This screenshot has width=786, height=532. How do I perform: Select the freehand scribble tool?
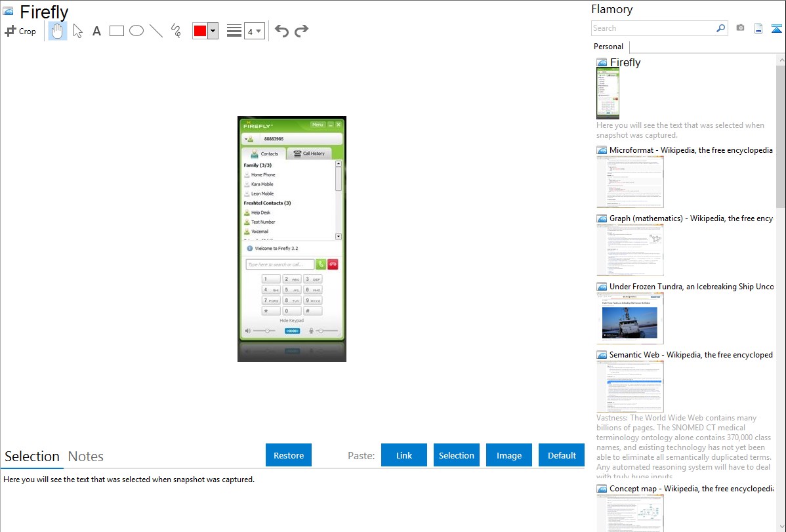(176, 31)
